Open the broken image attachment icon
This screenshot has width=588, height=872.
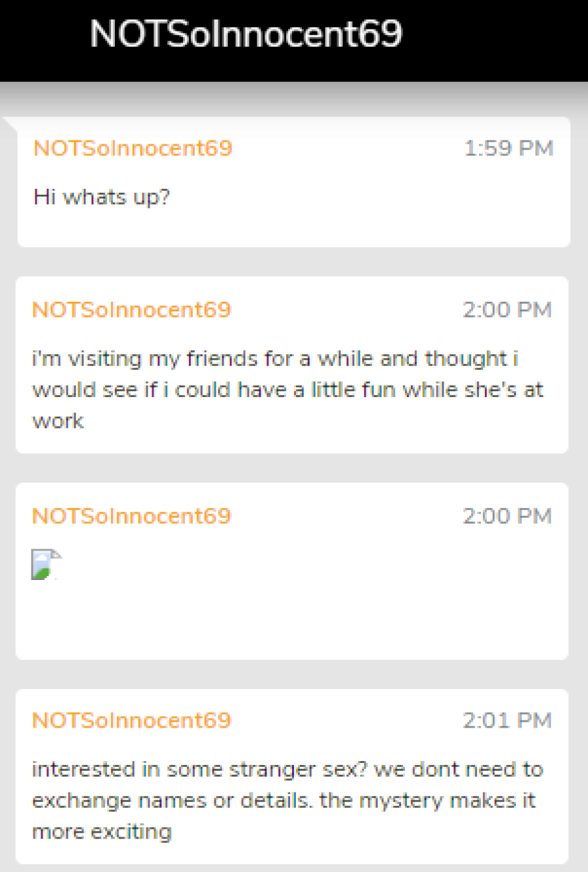[x=46, y=564]
